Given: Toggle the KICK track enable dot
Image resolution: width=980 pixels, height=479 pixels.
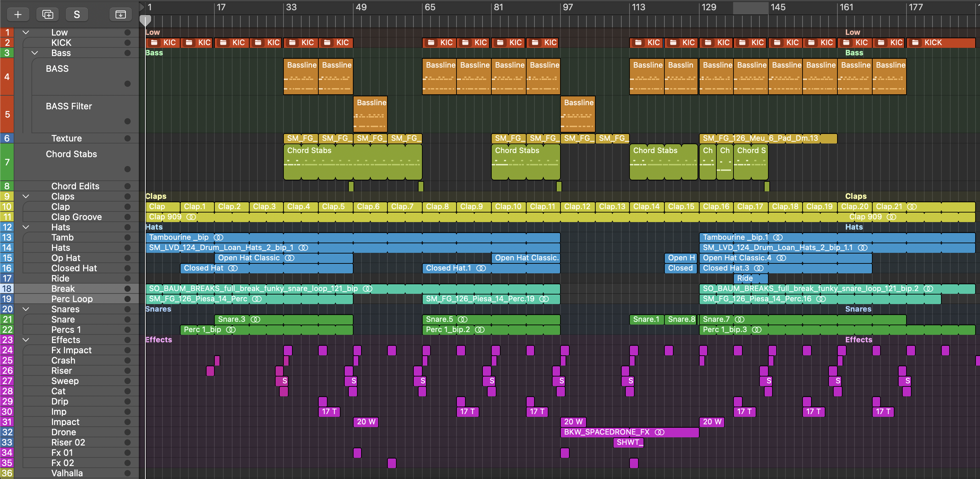Looking at the screenshot, I should pyautogui.click(x=128, y=43).
